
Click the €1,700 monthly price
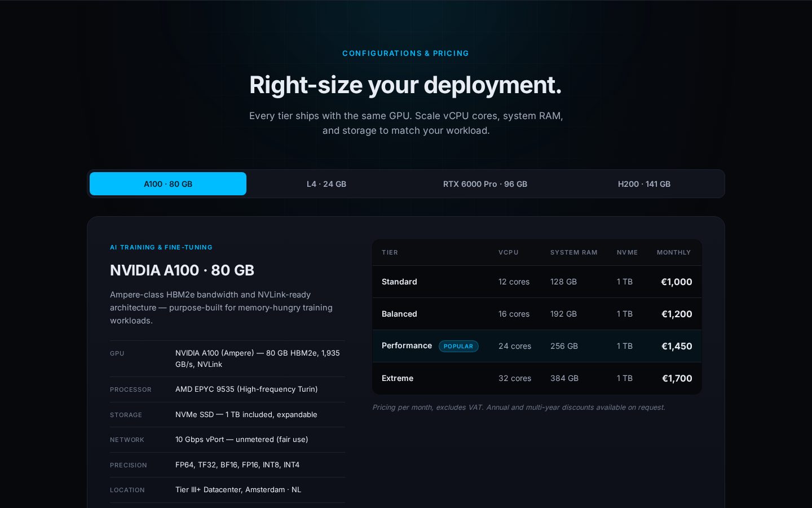[677, 378]
